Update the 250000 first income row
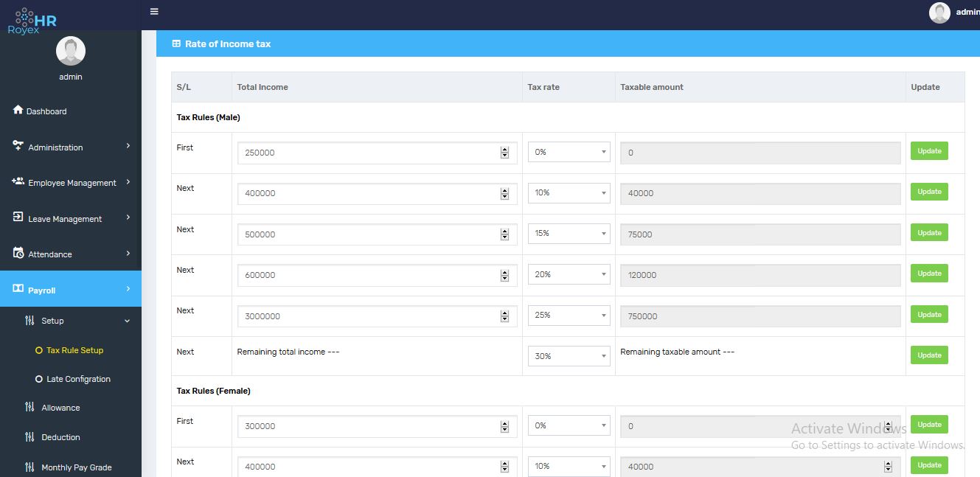The height and width of the screenshot is (477, 980). click(x=929, y=151)
